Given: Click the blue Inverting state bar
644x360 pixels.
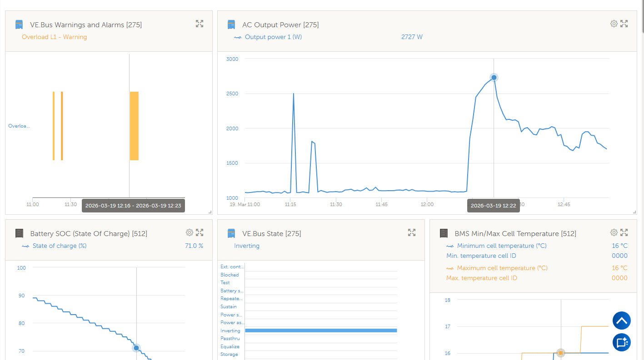Looking at the screenshot, I should coord(321,330).
